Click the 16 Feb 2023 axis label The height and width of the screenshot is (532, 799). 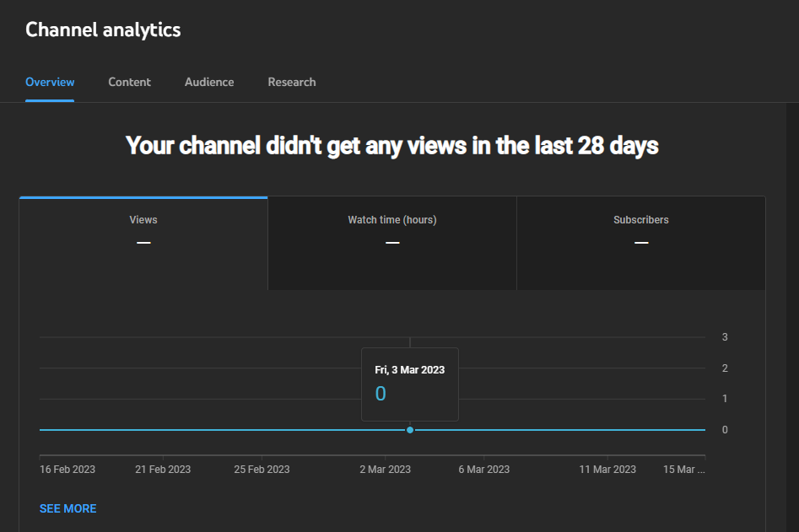click(x=67, y=470)
